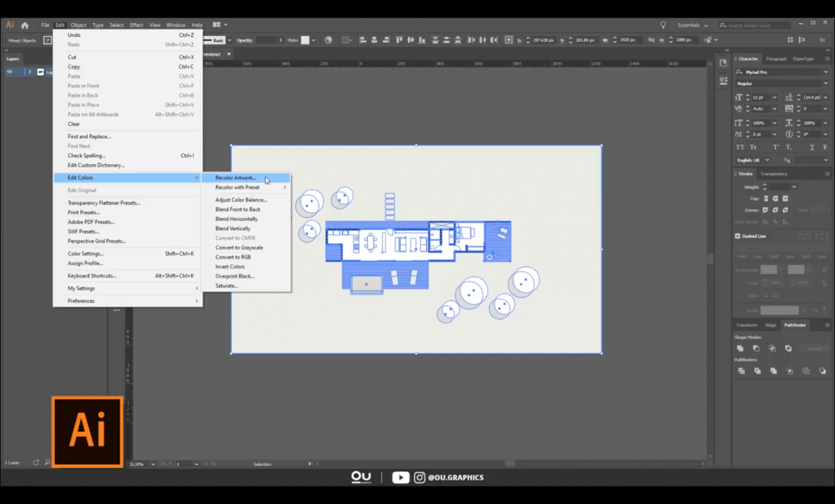Image resolution: width=835 pixels, height=504 pixels.
Task: Open the font style Regular dropdown
Action: (x=825, y=83)
